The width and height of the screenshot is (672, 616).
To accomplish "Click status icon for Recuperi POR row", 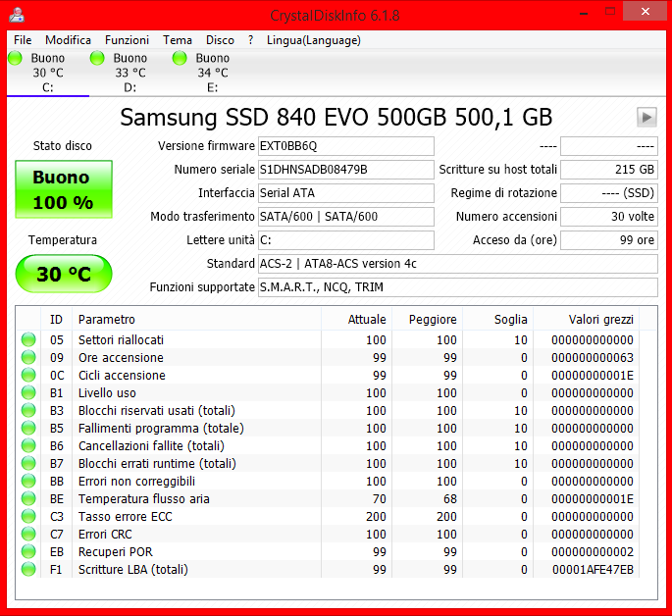I will [x=28, y=551].
